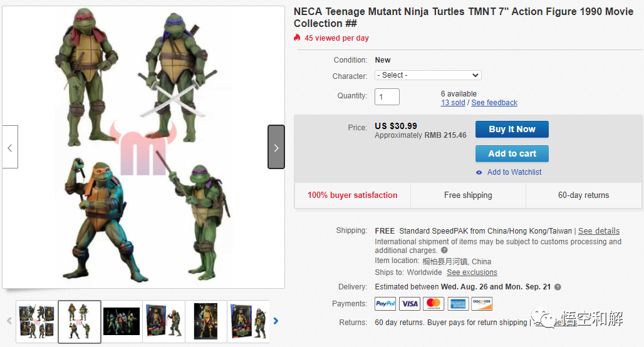Select first thumbnail with boxed figures
Viewport: 644px width, 347px height.
[x=36, y=321]
